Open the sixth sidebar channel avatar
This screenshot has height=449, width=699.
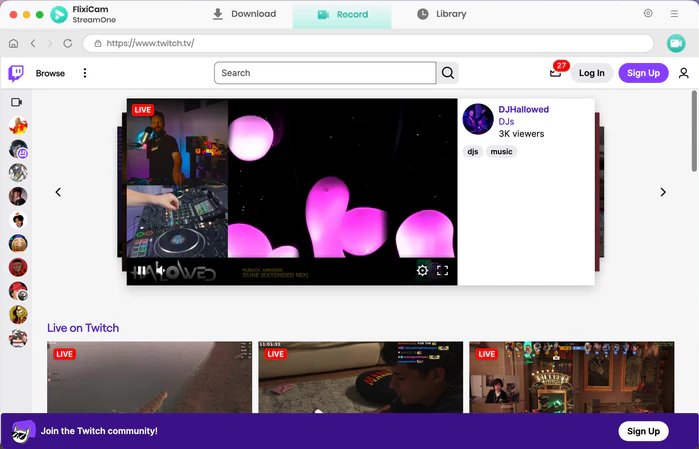click(x=18, y=243)
